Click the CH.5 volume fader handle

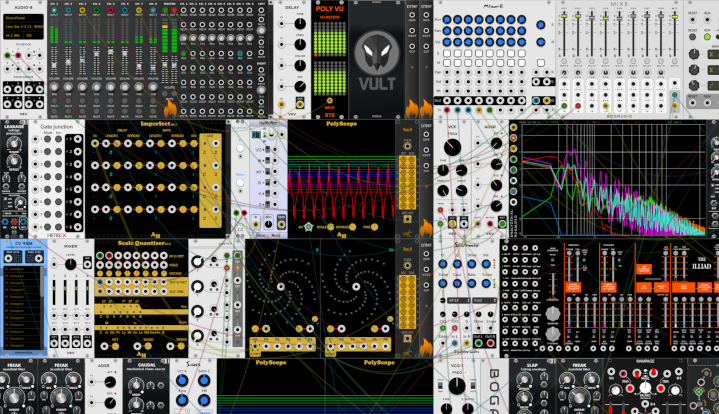point(111,52)
